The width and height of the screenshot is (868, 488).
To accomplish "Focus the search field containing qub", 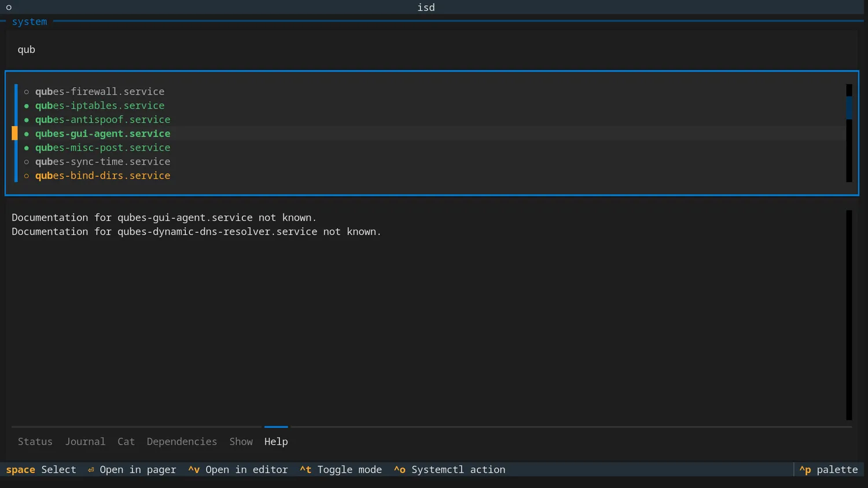I will [431, 50].
